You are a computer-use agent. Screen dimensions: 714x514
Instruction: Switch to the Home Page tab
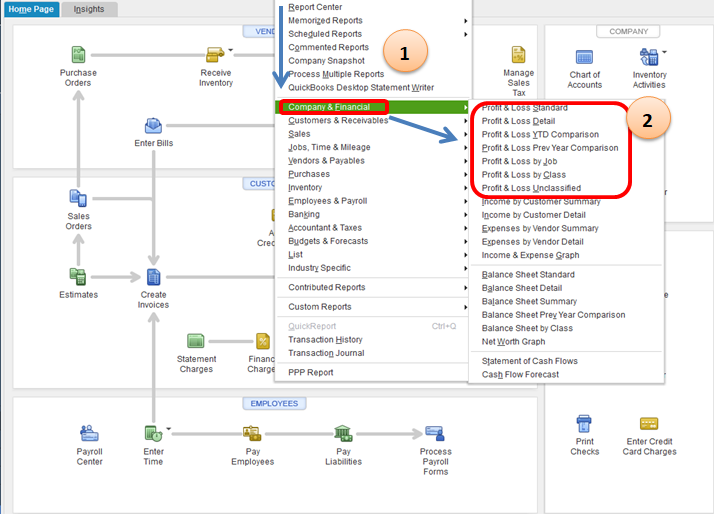31,9
